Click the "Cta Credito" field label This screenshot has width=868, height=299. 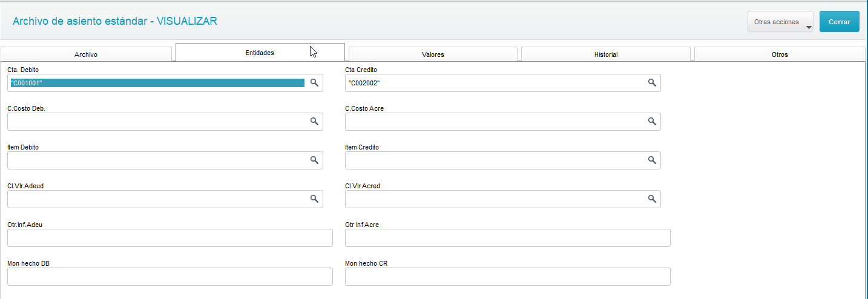(x=361, y=70)
